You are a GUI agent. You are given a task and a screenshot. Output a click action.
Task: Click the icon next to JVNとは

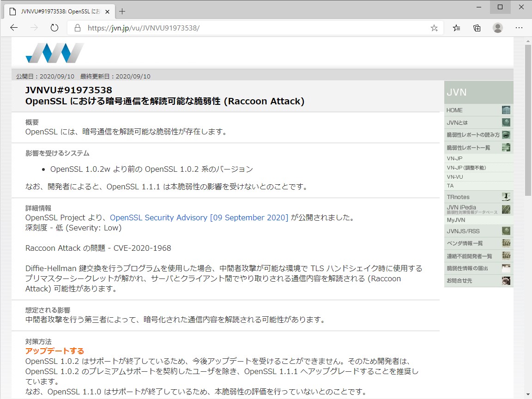point(506,122)
